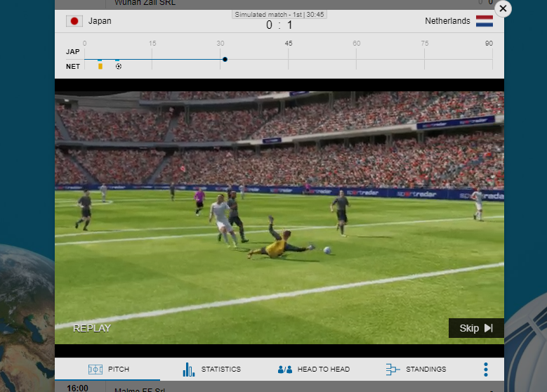Close the match overlay with X button
The width and height of the screenshot is (547, 392).
click(503, 8)
